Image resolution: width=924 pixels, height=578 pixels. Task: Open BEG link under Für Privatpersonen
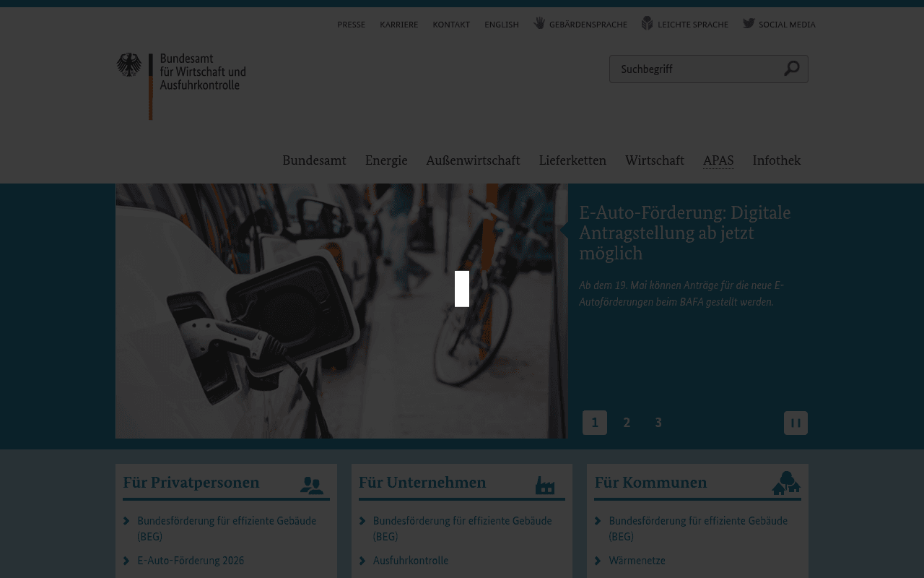coord(227,528)
